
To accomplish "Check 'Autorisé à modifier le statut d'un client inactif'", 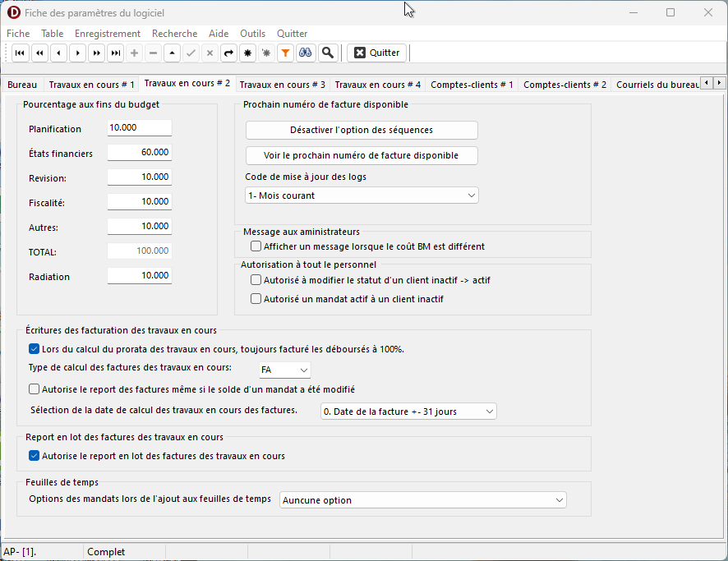I will 256,280.
